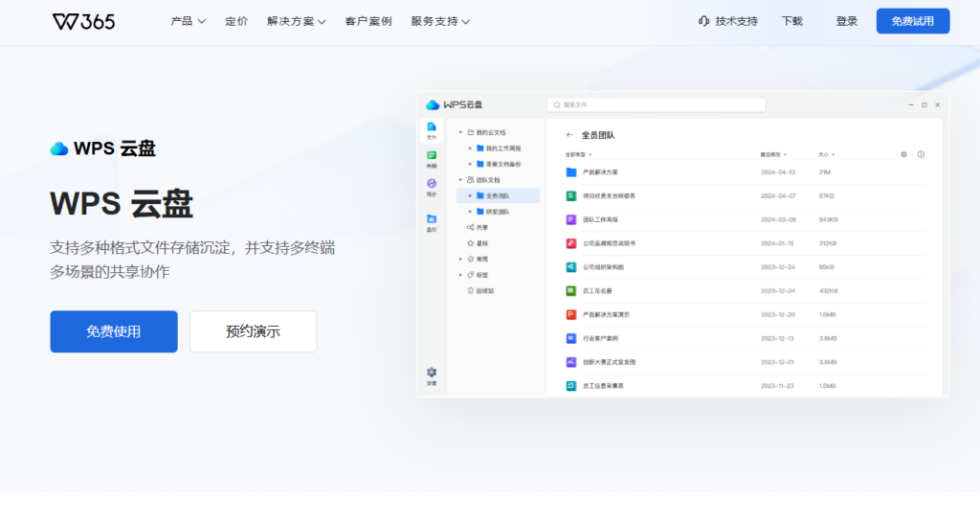Select 全员团队 in the folder tree
Screen dimensions: 980x523
498,195
